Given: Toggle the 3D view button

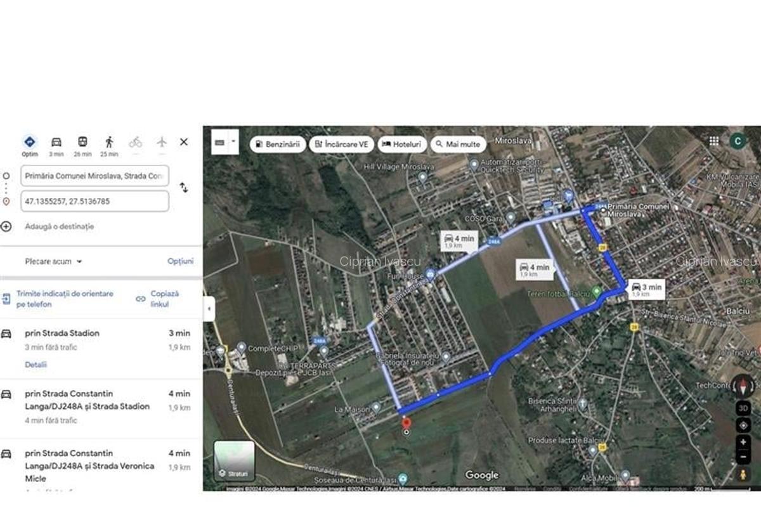Looking at the screenshot, I should 743,408.
